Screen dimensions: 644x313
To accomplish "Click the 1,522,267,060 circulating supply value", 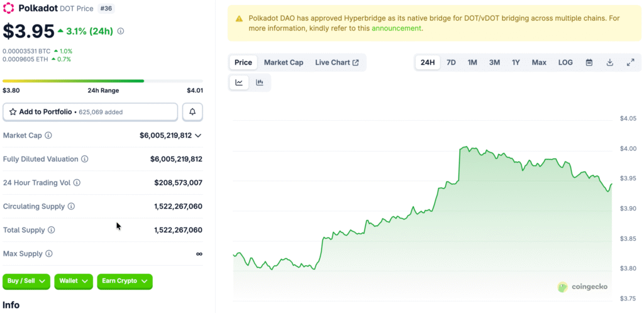I will click(x=178, y=206).
